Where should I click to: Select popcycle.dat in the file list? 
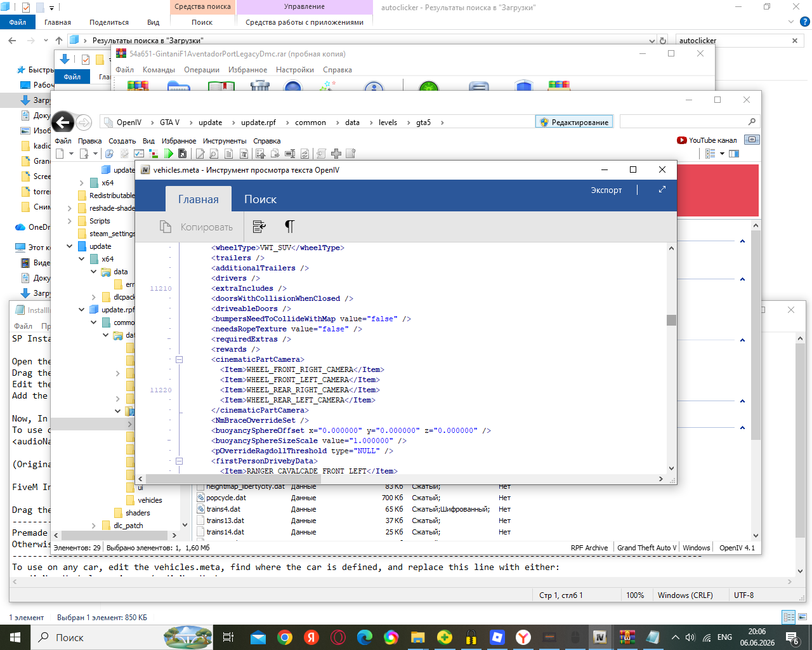(226, 498)
